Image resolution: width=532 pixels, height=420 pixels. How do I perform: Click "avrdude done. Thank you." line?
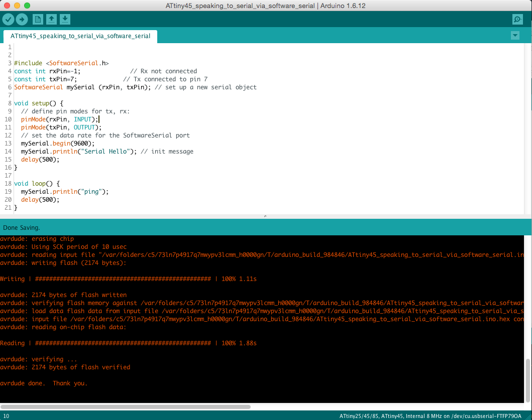pyautogui.click(x=44, y=383)
